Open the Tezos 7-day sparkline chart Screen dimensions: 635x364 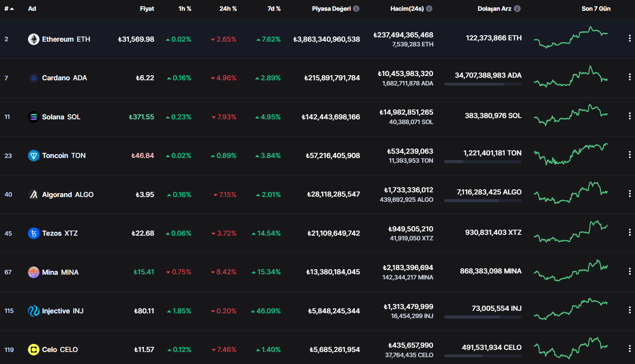[571, 232]
